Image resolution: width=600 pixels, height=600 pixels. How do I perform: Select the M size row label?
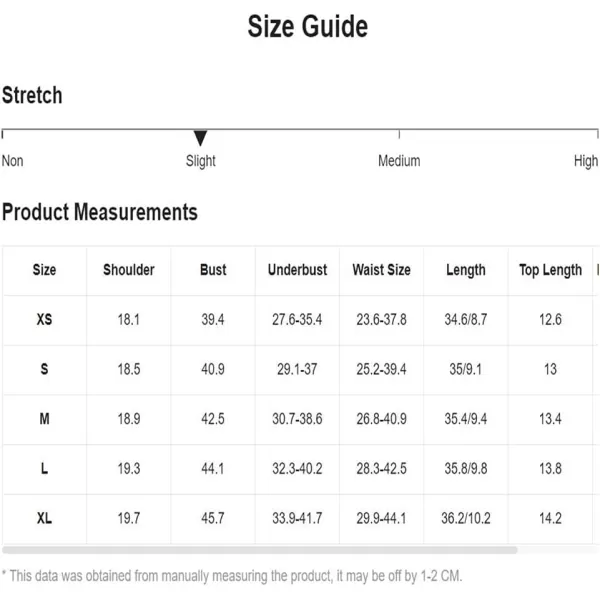(44, 419)
